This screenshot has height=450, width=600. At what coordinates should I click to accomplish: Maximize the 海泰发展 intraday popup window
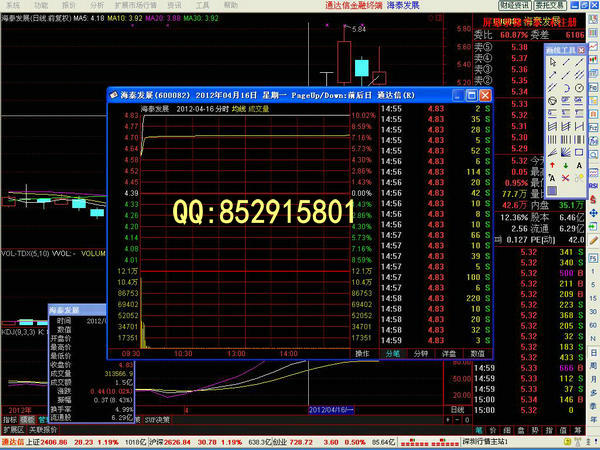(x=471, y=95)
